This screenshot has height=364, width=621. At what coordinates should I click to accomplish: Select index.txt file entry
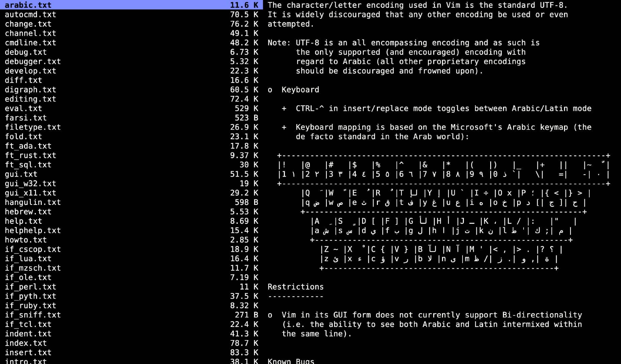tap(131, 343)
